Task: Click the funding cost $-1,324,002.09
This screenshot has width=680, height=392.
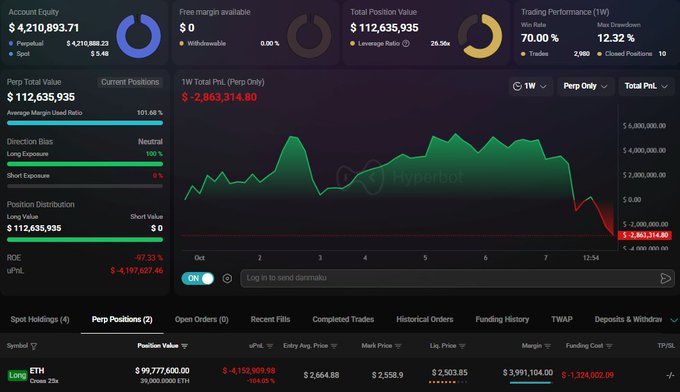Action: pos(588,375)
